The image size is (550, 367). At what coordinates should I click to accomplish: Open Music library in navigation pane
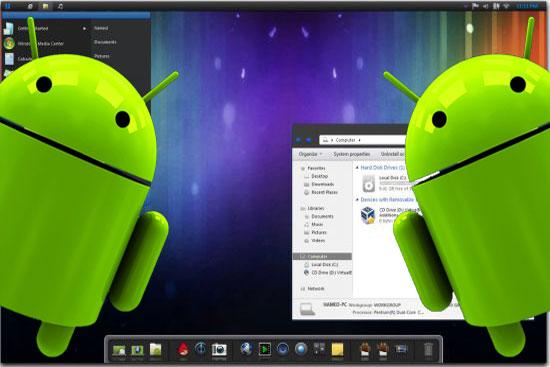click(317, 225)
